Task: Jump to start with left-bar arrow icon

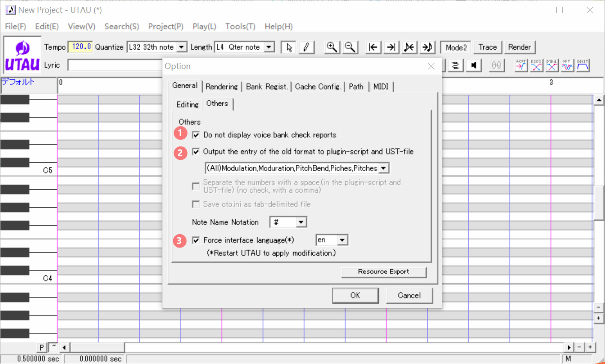Action: click(373, 47)
